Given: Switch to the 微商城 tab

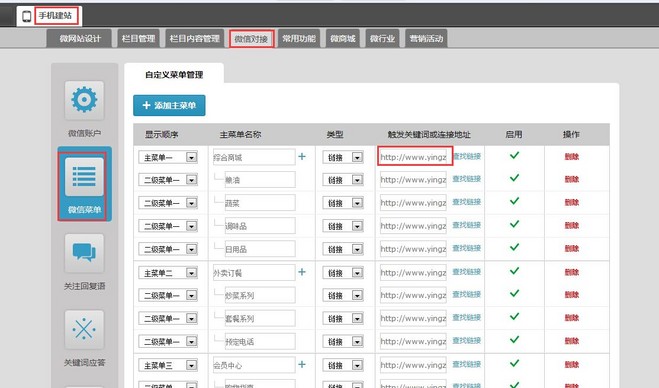Looking at the screenshot, I should pos(343,39).
